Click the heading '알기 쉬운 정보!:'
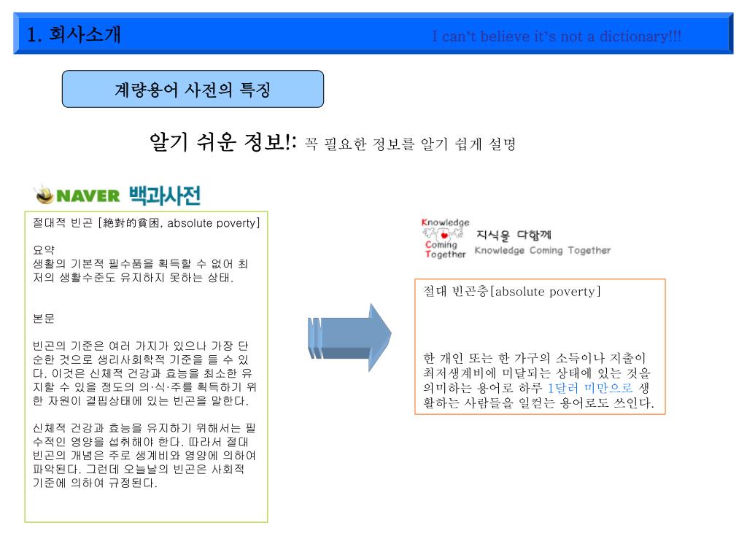Image resolution: width=747 pixels, height=560 pixels. (x=223, y=141)
